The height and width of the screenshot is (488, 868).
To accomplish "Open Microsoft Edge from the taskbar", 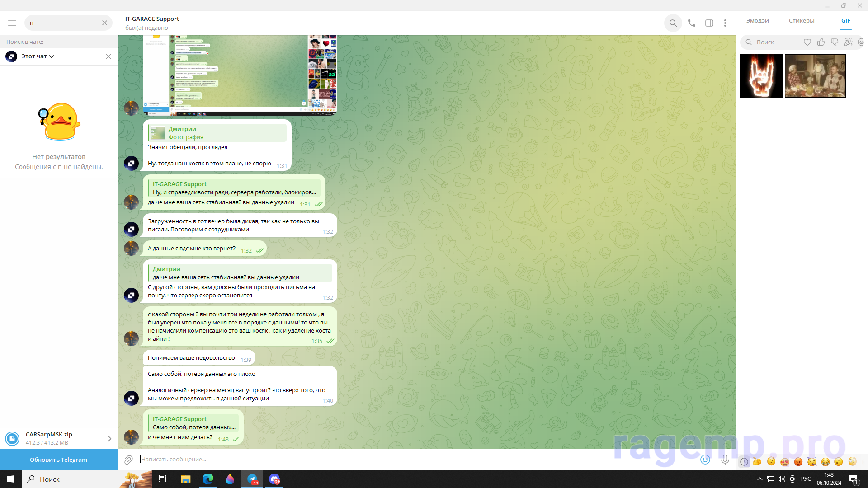I will (x=208, y=479).
